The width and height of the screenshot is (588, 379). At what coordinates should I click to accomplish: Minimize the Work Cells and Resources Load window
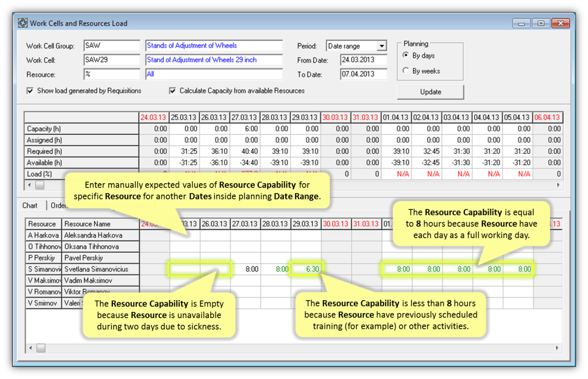tap(522, 23)
